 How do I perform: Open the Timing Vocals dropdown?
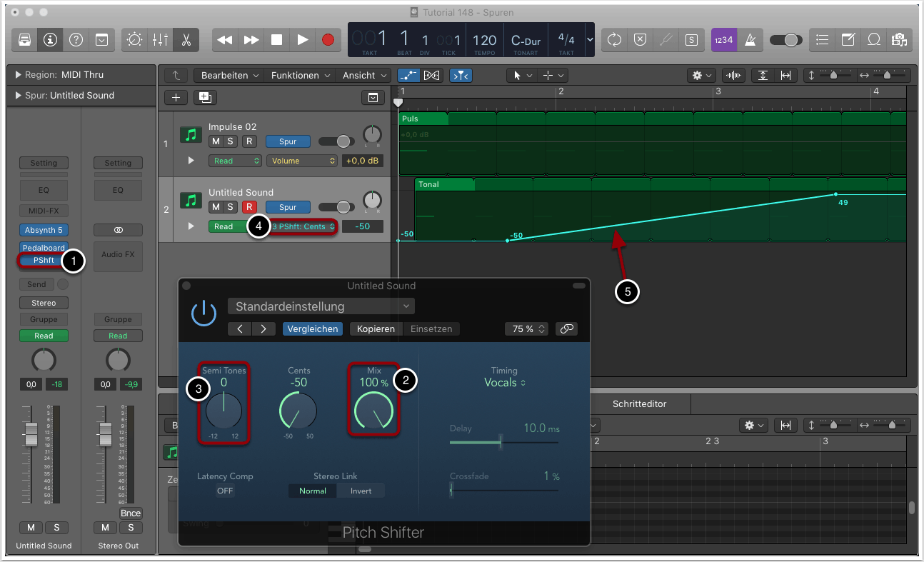[504, 383]
